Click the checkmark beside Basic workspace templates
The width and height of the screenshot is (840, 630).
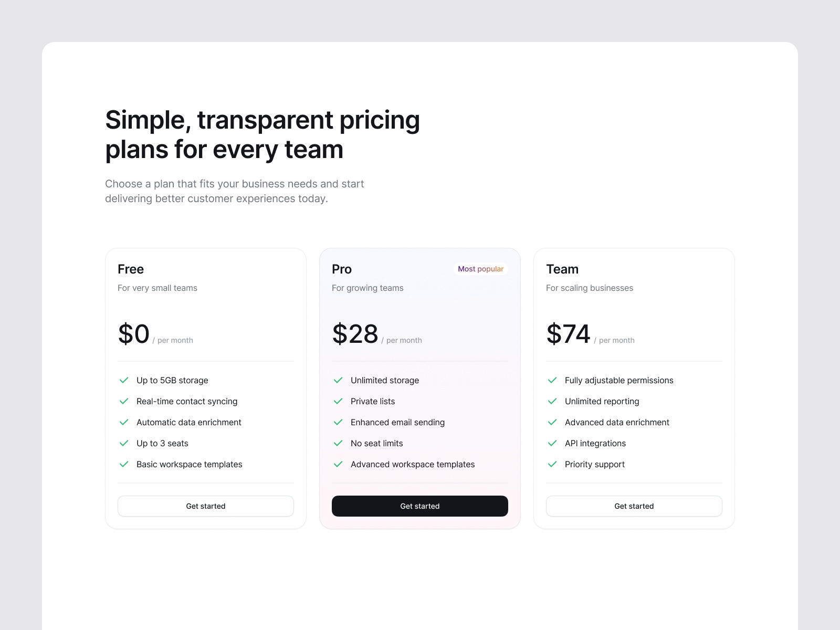point(124,464)
